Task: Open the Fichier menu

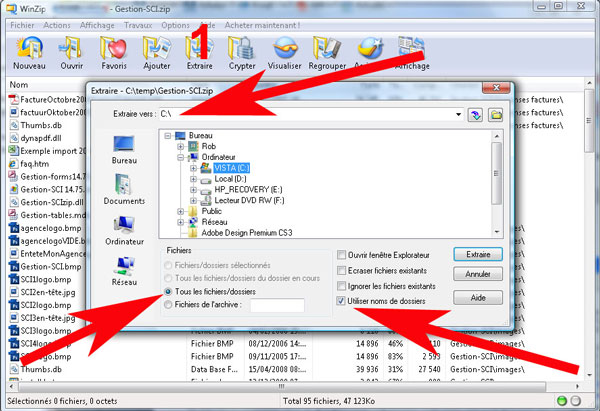Action: point(22,25)
